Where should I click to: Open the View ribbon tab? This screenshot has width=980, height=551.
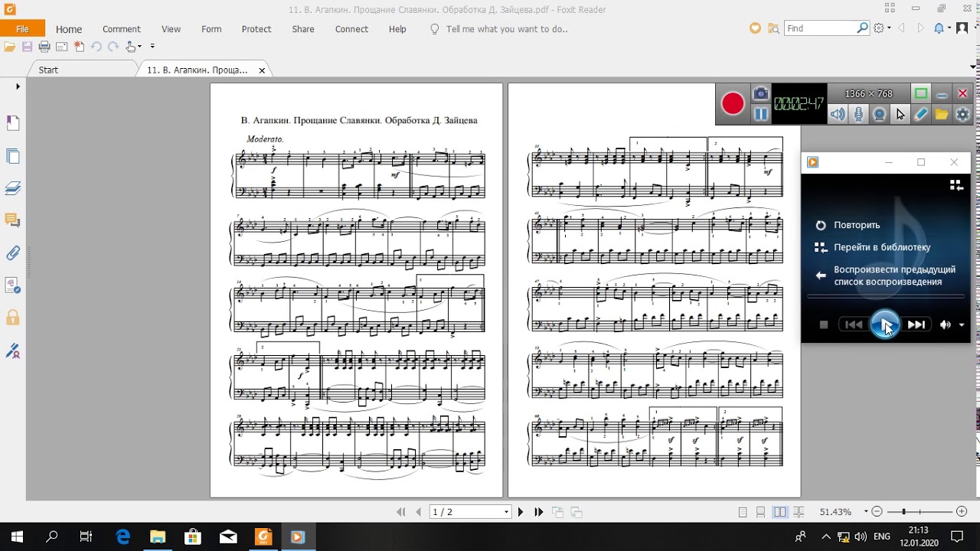(171, 29)
